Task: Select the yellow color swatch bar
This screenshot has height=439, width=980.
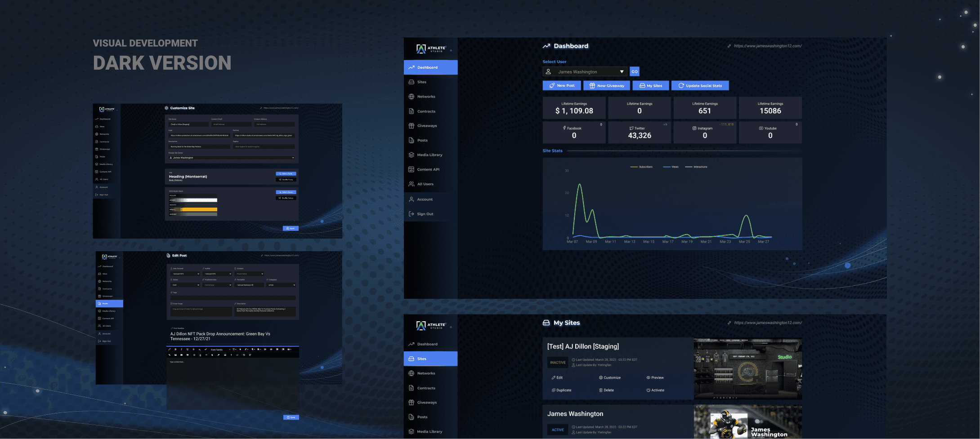Action: tap(193, 209)
